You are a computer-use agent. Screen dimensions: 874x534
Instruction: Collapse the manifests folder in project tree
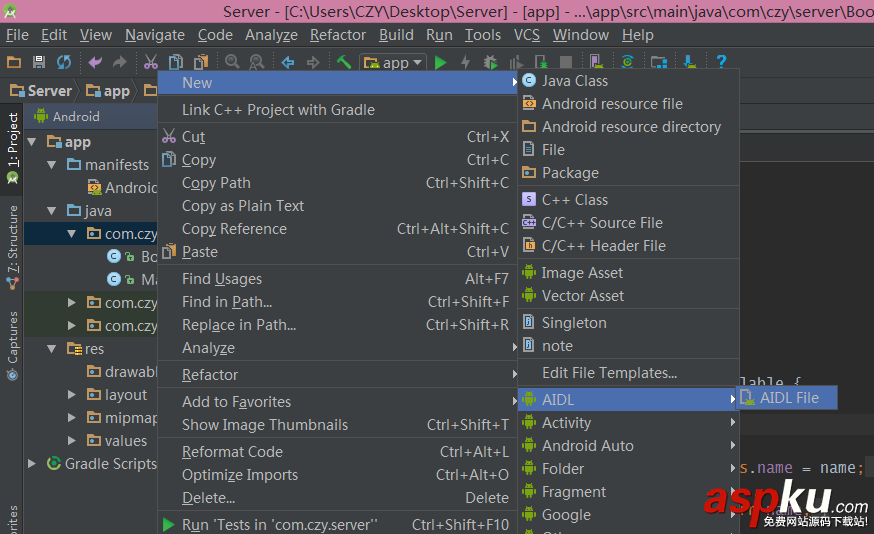[51, 165]
